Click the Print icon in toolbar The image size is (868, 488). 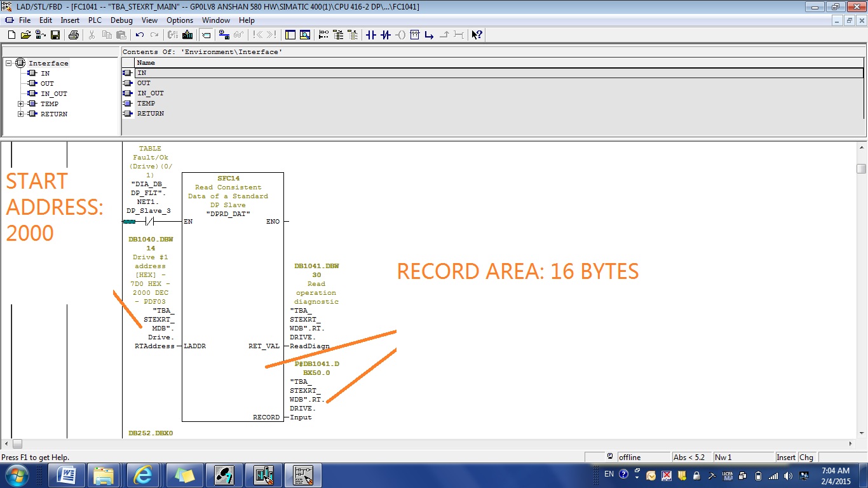click(74, 35)
